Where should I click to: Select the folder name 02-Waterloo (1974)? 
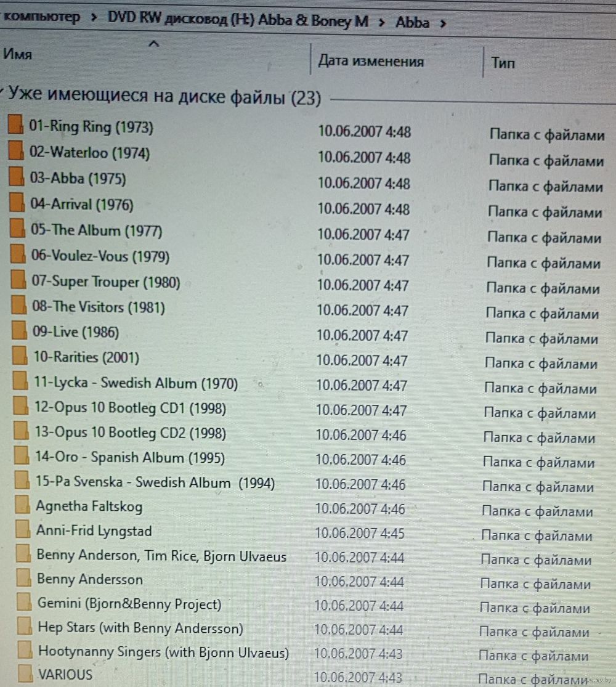click(x=90, y=152)
